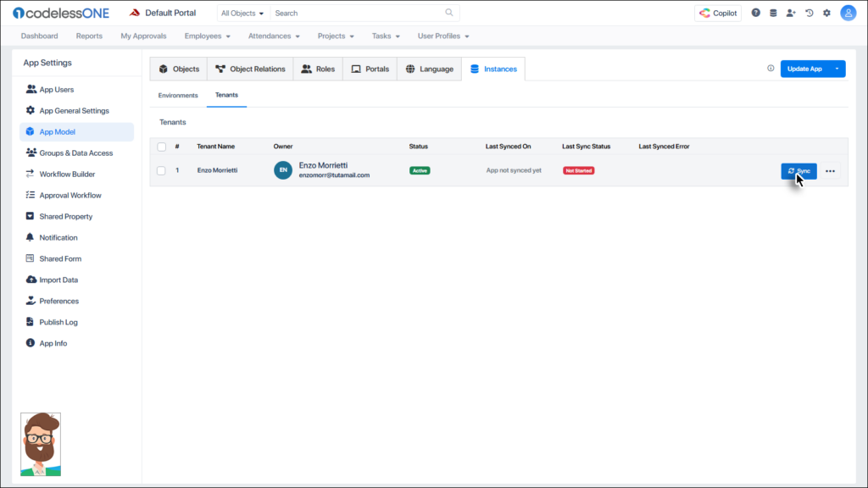Click the add user icon in header
868x488 pixels.
point(791,13)
